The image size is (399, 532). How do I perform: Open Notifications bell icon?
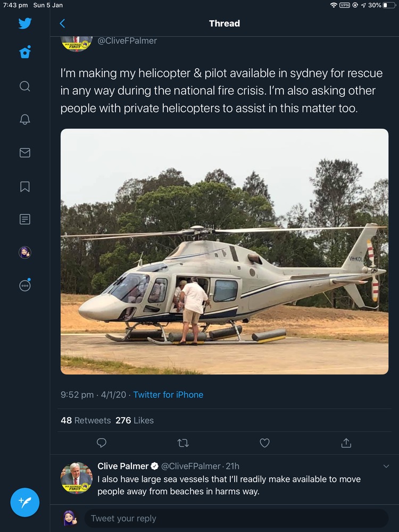24,120
